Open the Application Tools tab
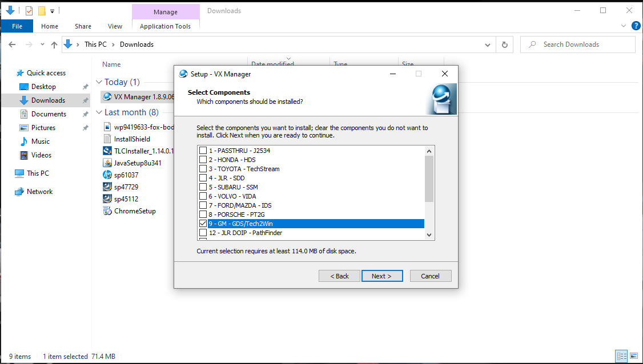Viewport: 643px width, 364px height. click(165, 26)
